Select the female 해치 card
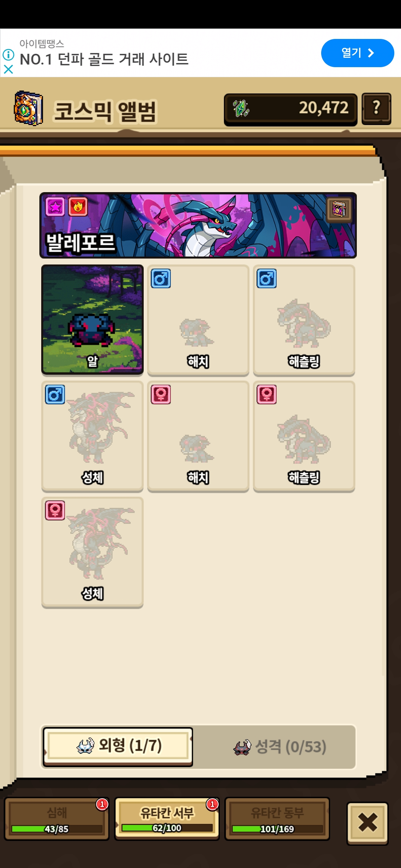Image resolution: width=401 pixels, height=868 pixels. (198, 436)
